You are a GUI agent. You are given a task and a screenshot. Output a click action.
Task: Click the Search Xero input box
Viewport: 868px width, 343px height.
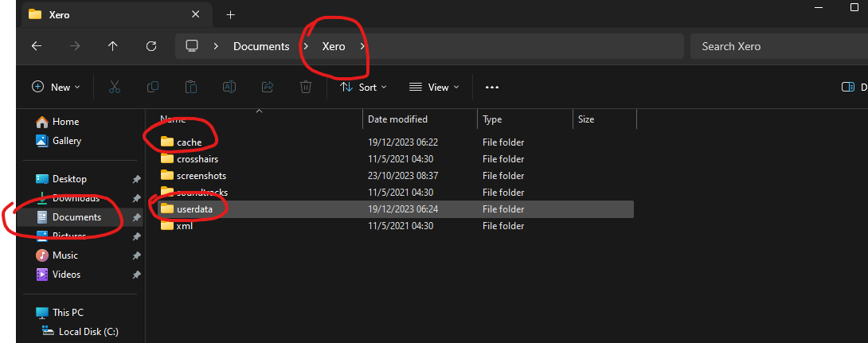pos(776,46)
